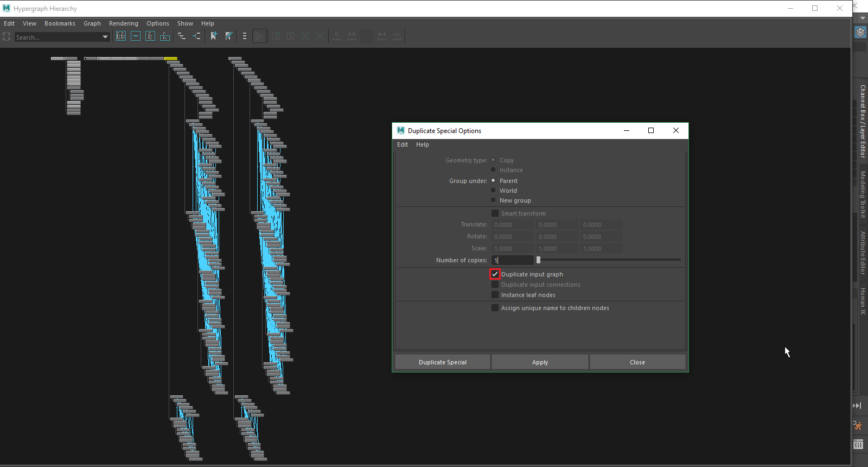Create a bookmark with the plus-bookmark icon
This screenshot has width=868, height=467.
(x=214, y=36)
